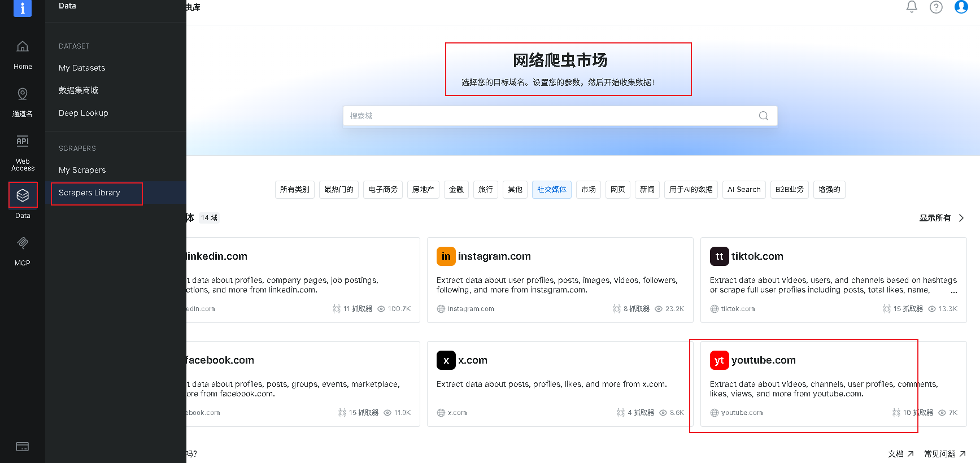
Task: Click the red youtube.com 'yt' logo
Action: point(720,360)
